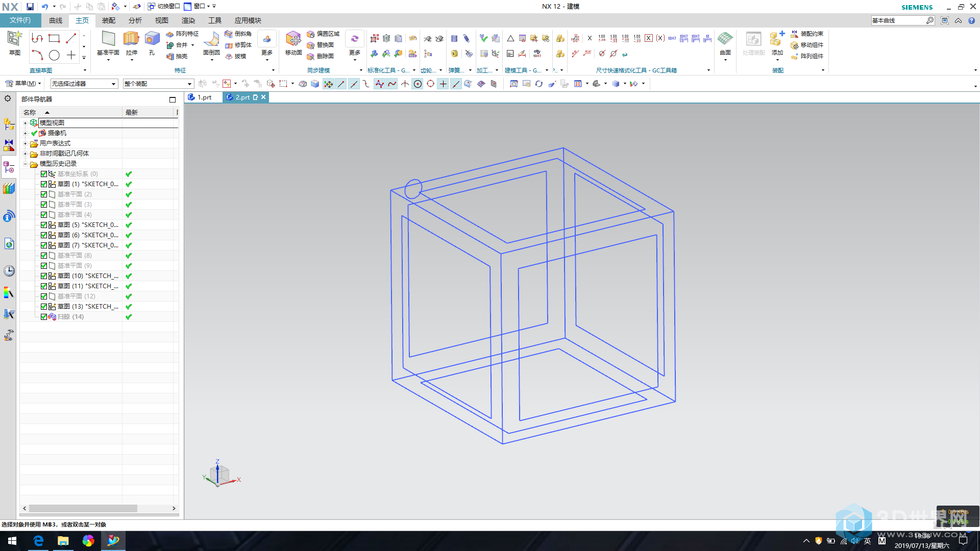Toggle the 基准平面 (9) checkbox
The width and height of the screenshot is (980, 551).
point(44,266)
